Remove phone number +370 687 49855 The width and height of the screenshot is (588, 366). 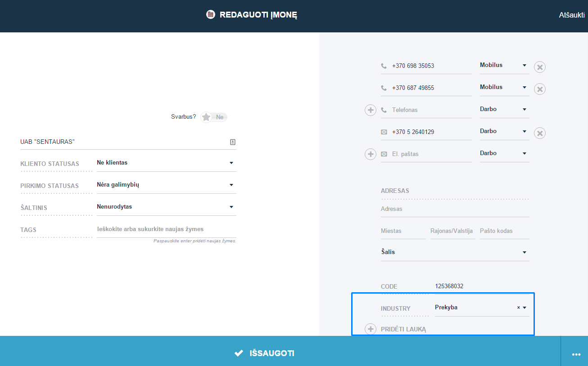click(x=540, y=89)
